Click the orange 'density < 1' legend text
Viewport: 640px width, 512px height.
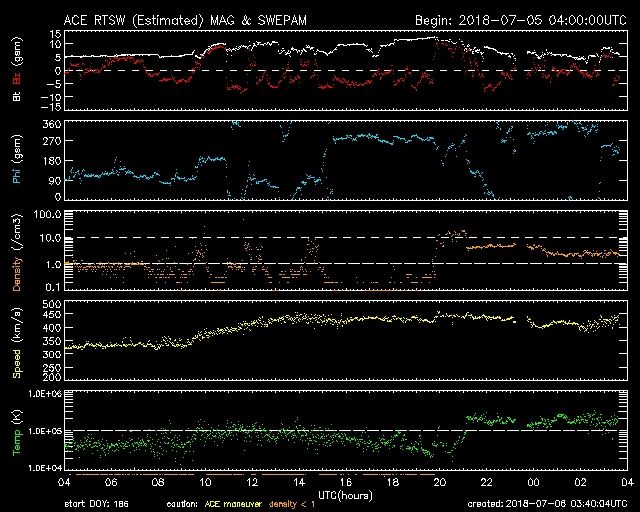click(292, 504)
